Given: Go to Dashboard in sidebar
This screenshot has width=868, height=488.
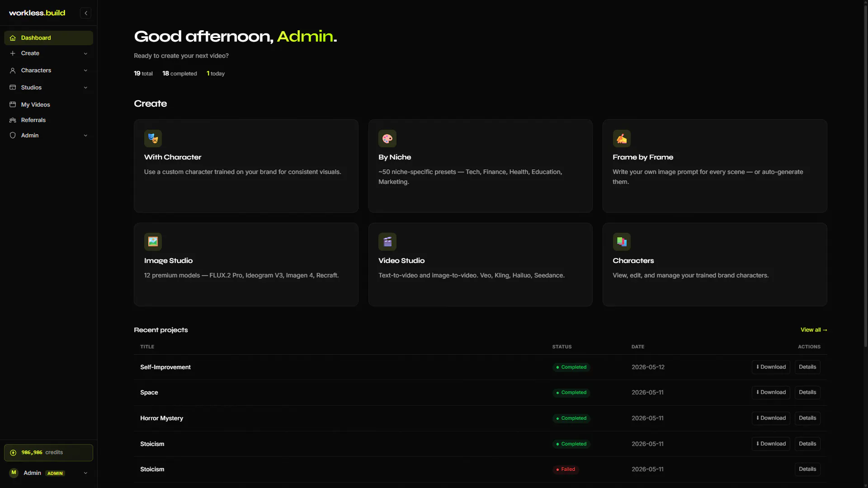Looking at the screenshot, I should (x=48, y=38).
